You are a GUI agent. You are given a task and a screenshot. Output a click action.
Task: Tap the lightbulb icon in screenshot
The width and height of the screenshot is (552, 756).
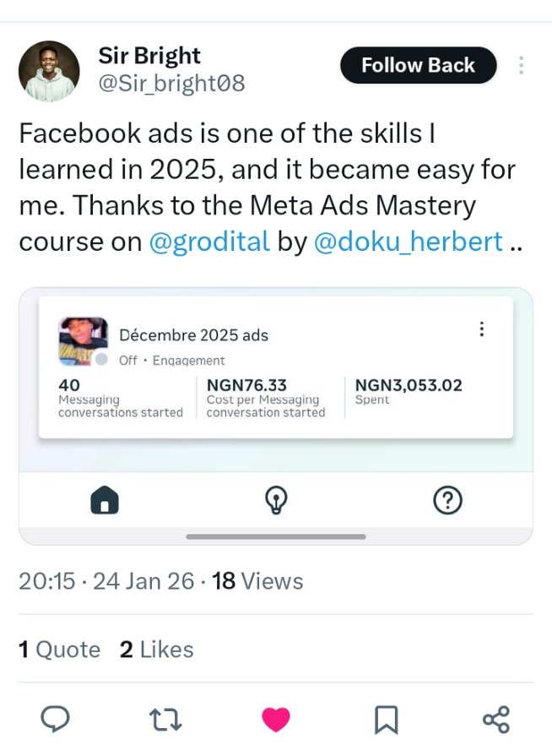pyautogui.click(x=276, y=501)
